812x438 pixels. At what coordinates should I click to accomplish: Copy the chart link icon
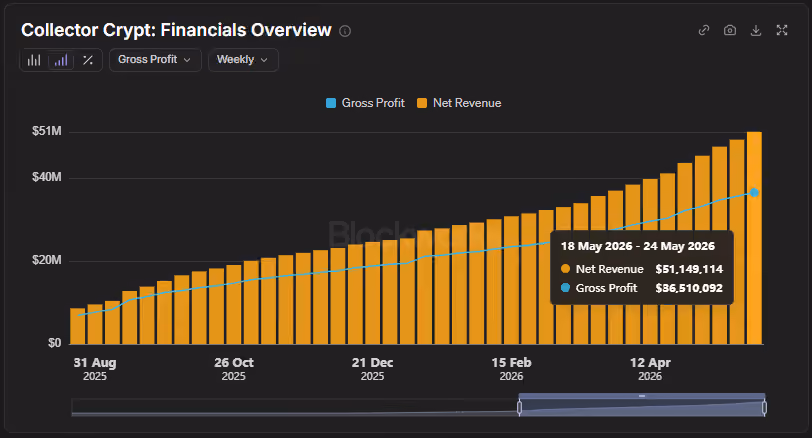704,30
